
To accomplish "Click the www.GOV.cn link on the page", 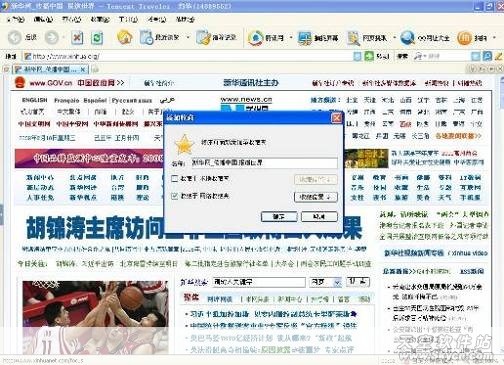I will tap(51, 83).
